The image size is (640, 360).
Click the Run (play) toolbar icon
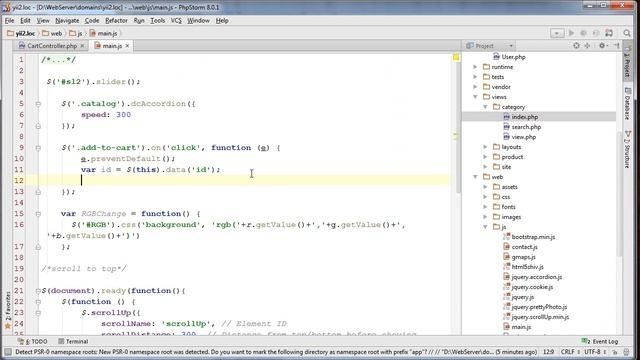pyautogui.click(x=571, y=33)
